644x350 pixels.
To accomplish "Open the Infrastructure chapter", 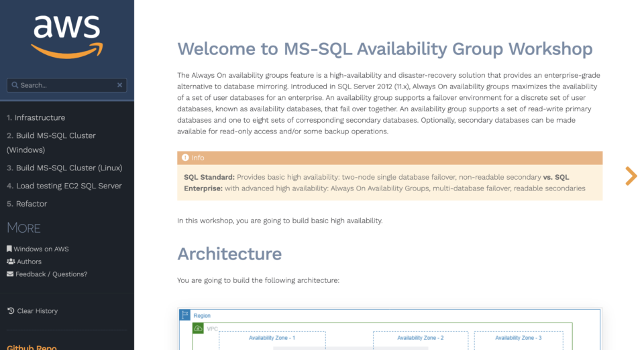I will (x=40, y=117).
